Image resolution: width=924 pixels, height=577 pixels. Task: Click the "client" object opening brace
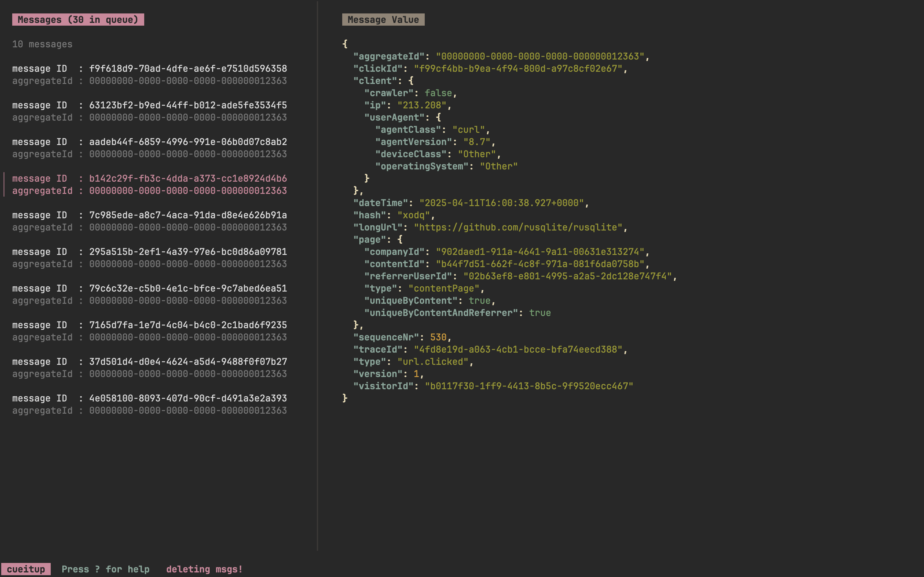(x=411, y=81)
